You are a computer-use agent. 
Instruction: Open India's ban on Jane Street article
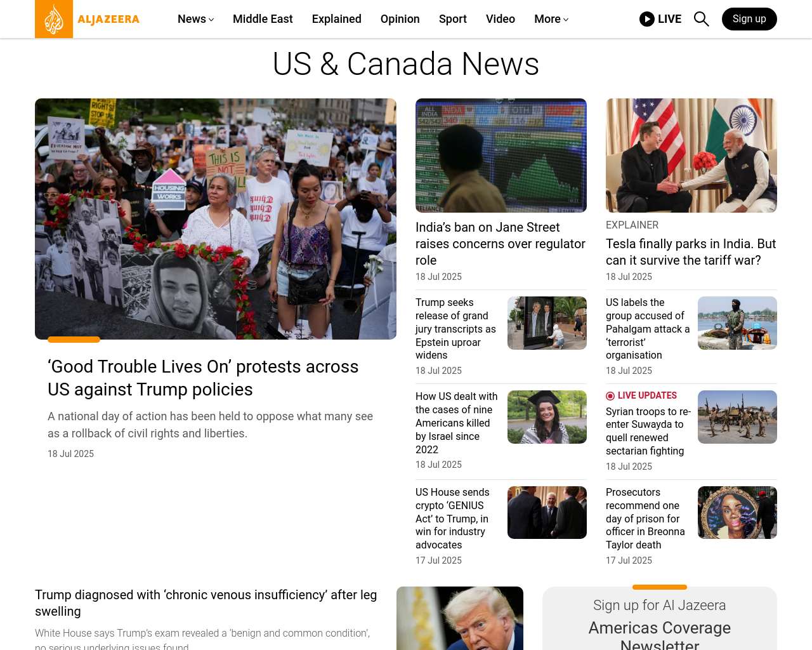click(501, 244)
